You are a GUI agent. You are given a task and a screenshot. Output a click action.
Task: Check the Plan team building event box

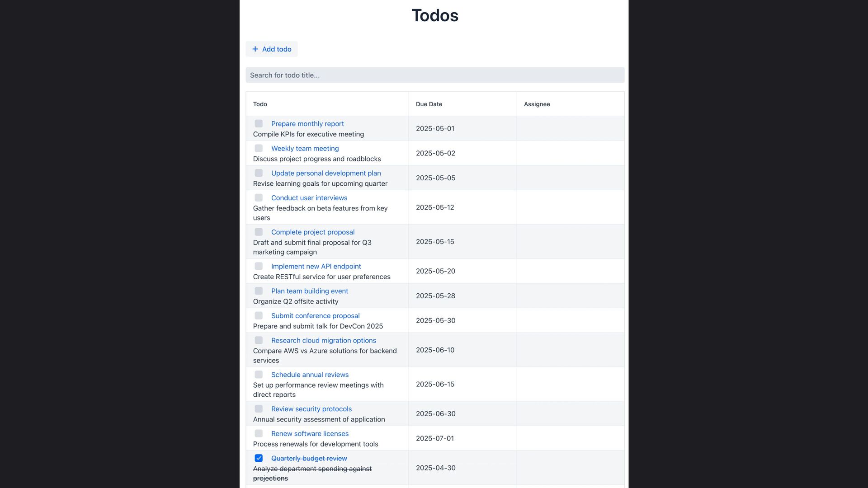259,291
